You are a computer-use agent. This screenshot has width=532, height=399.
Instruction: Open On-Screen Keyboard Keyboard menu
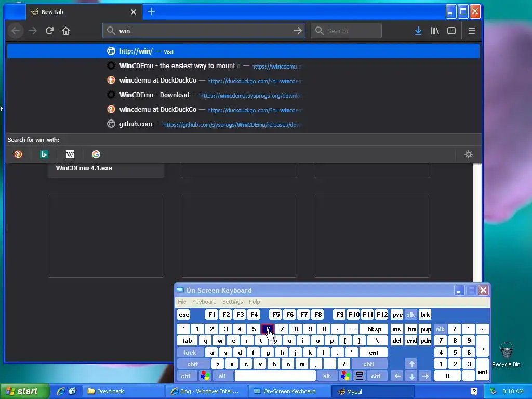pos(204,302)
